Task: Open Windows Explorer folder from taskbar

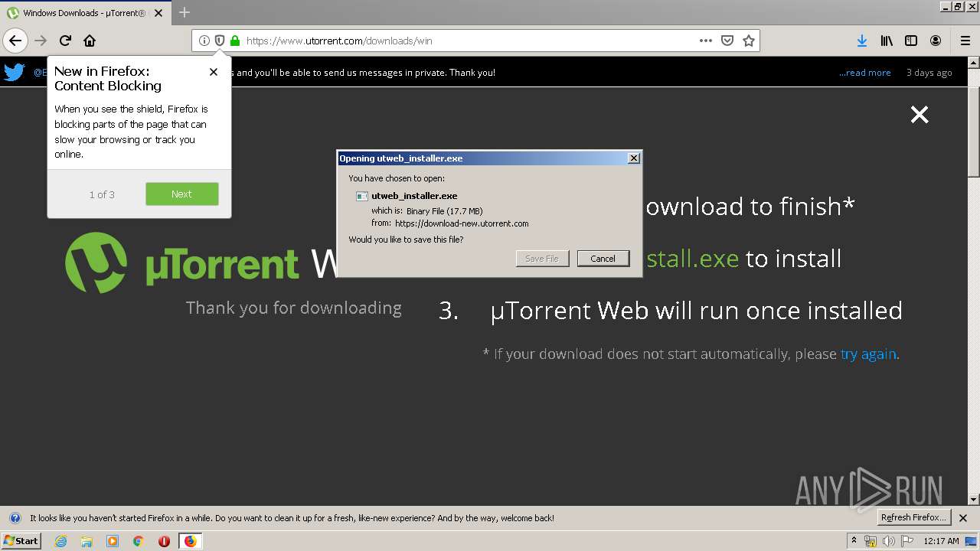Action: point(87,541)
